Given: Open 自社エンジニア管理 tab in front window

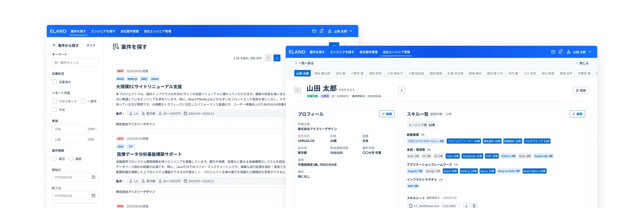Looking at the screenshot, I should coord(397,52).
